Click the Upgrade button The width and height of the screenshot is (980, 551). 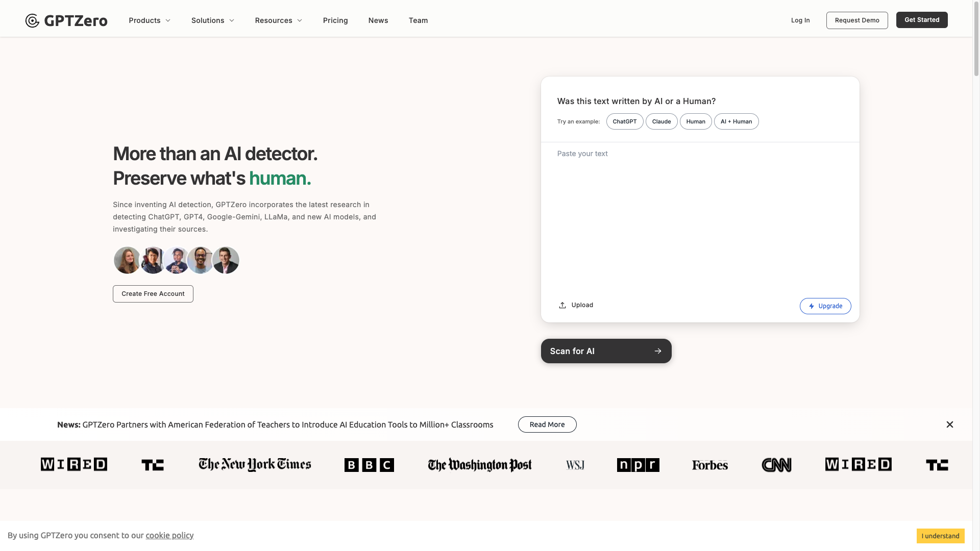tap(825, 306)
